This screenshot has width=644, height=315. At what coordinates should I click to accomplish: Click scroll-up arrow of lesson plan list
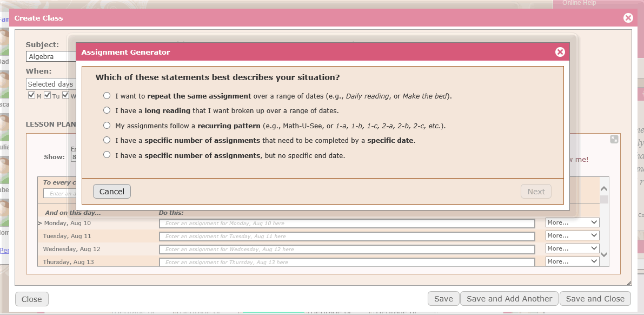[604, 189]
